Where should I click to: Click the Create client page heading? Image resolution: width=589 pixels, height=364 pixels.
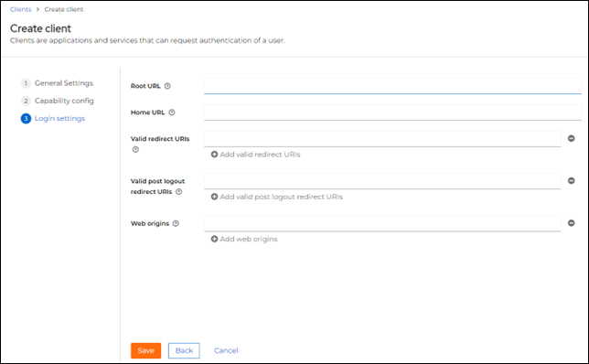(40, 28)
